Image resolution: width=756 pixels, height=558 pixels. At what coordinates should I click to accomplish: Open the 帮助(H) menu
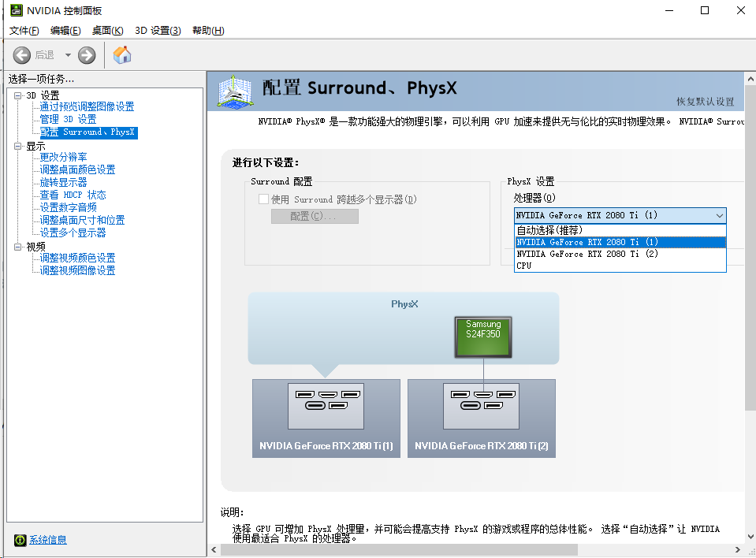(x=208, y=31)
